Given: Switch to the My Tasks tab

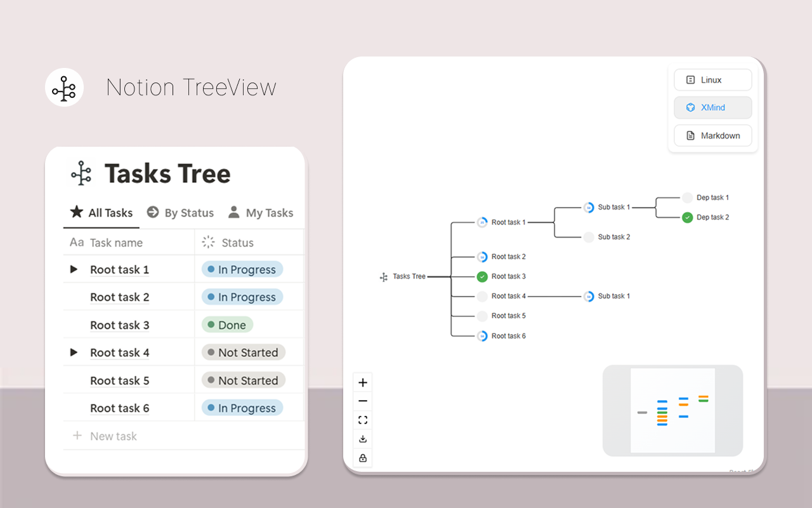Looking at the screenshot, I should pyautogui.click(x=261, y=213).
